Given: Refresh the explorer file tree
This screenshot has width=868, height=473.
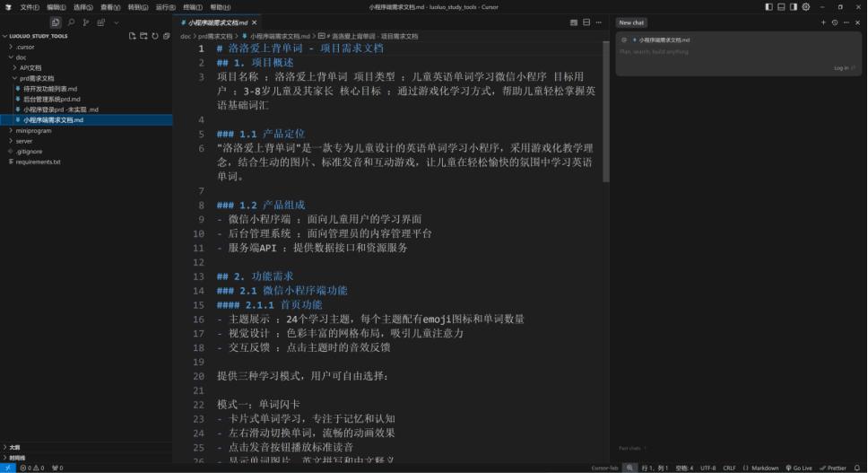Looking at the screenshot, I should click(155, 36).
